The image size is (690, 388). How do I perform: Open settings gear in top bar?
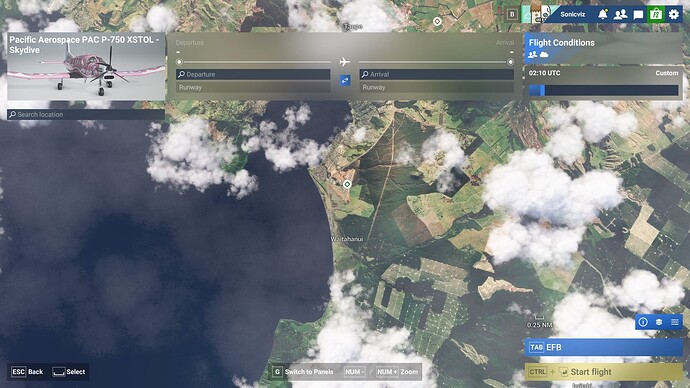(x=674, y=15)
